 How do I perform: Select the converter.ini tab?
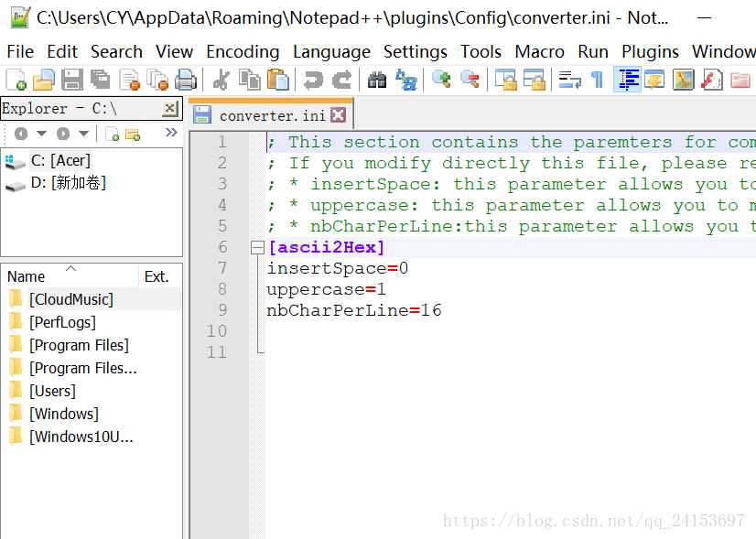tap(272, 115)
